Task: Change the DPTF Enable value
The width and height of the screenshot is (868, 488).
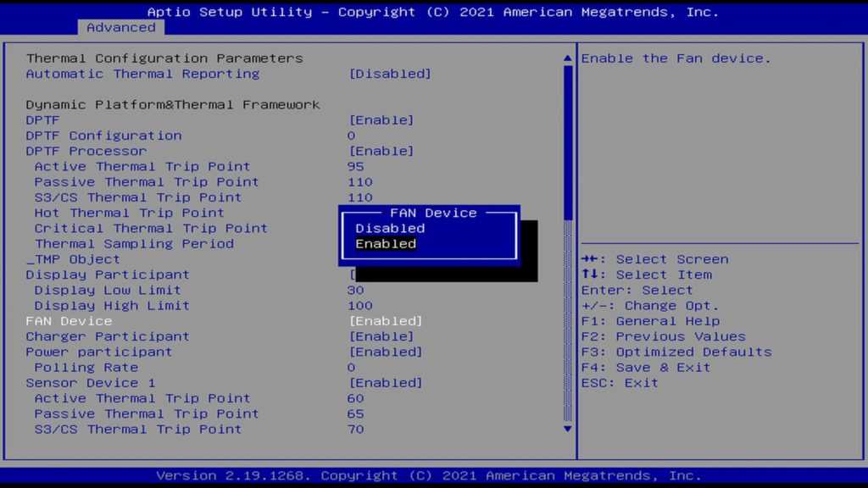Action: 381,120
